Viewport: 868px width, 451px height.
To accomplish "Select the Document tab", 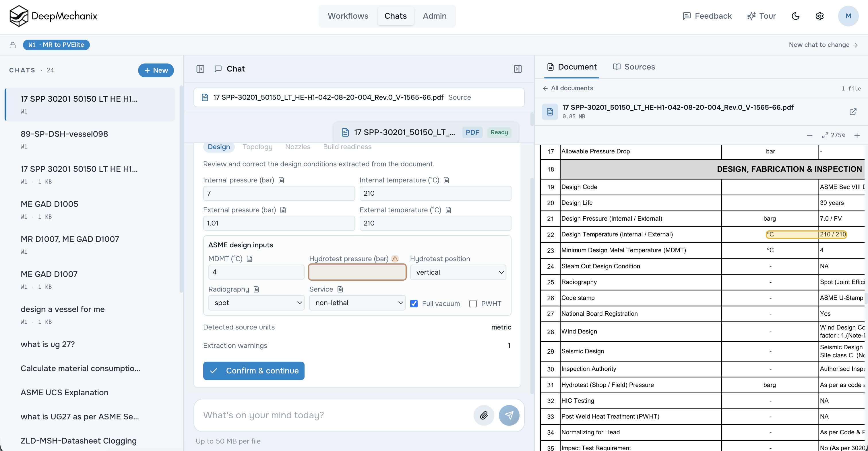I will pyautogui.click(x=571, y=67).
